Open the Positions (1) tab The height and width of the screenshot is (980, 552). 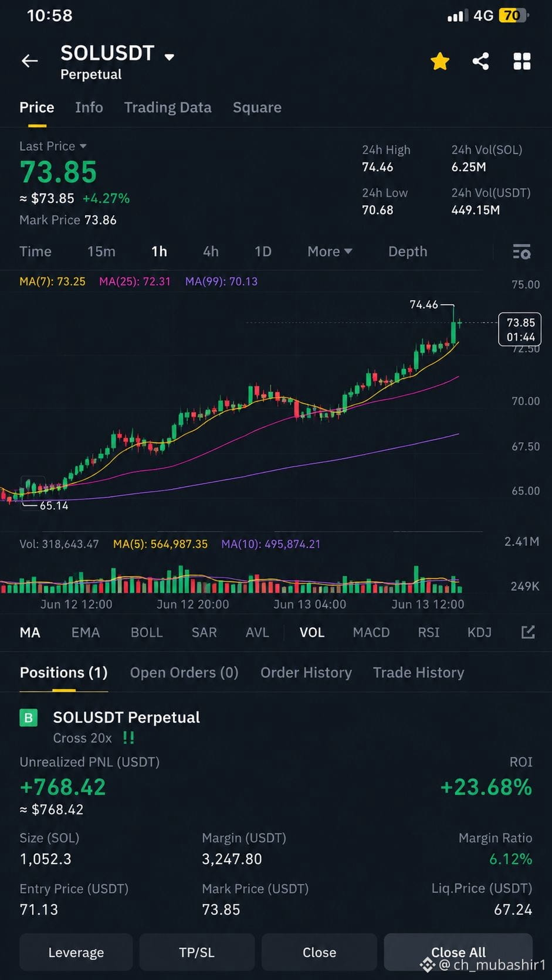pyautogui.click(x=64, y=672)
